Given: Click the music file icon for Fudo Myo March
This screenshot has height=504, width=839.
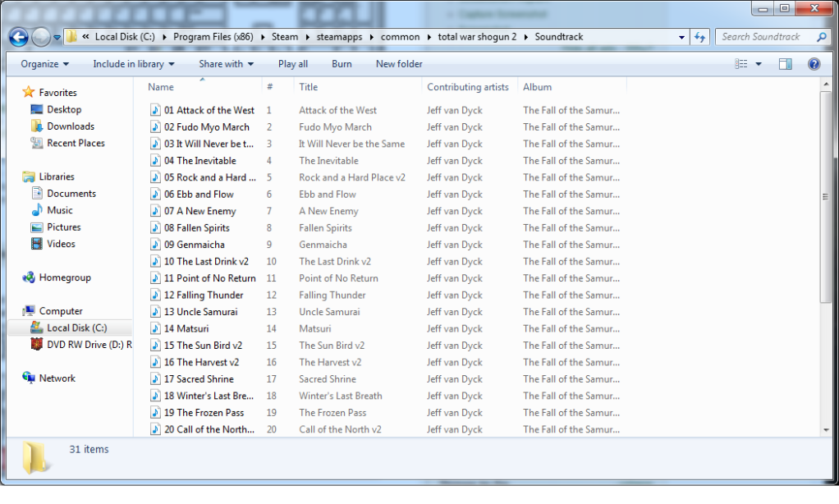Looking at the screenshot, I should click(x=155, y=127).
